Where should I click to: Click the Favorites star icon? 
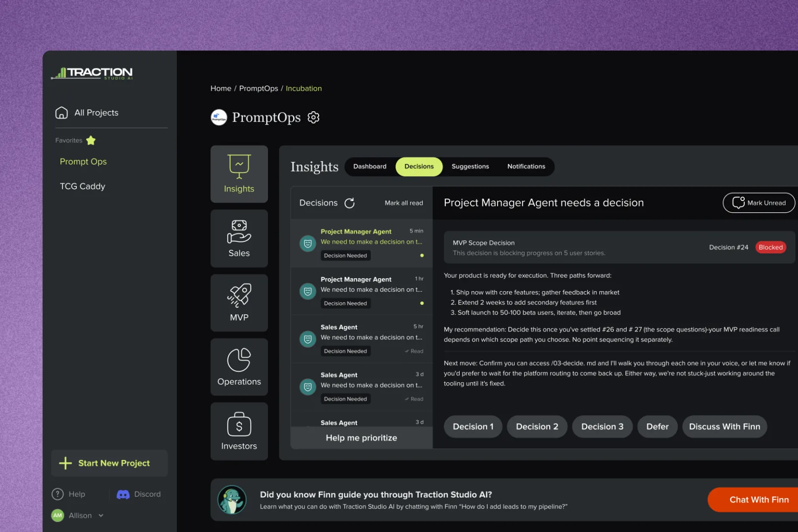tap(91, 140)
